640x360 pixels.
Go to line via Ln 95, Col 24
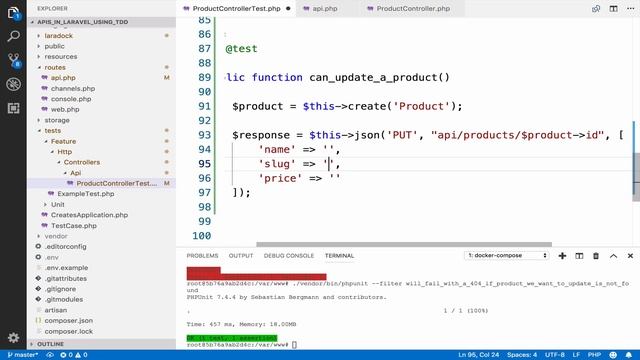coord(478,355)
